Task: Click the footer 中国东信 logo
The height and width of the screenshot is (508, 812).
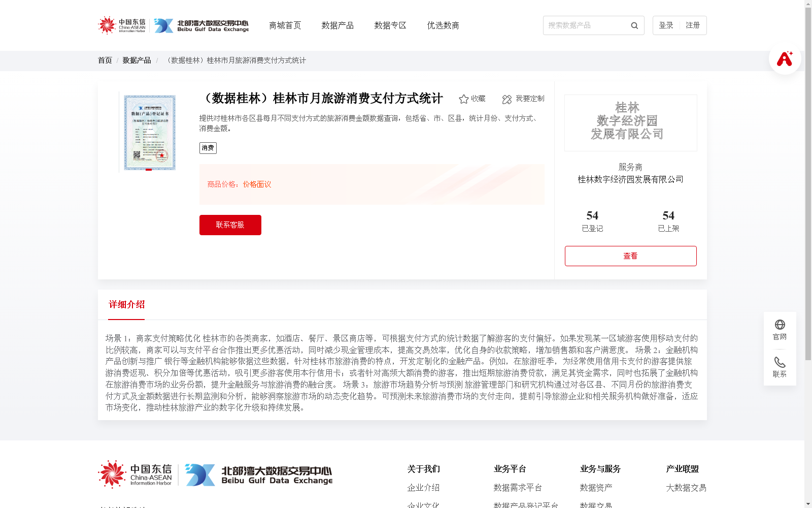Action: point(135,474)
